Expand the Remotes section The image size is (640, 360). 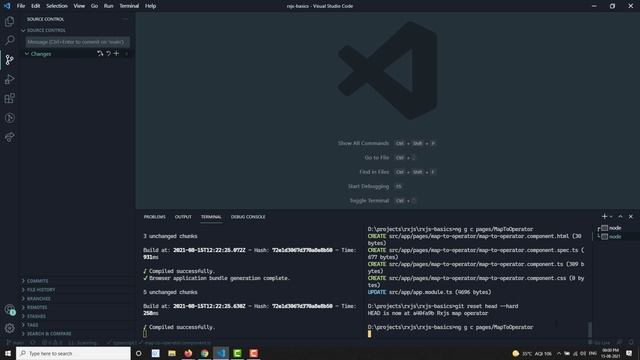(77, 307)
